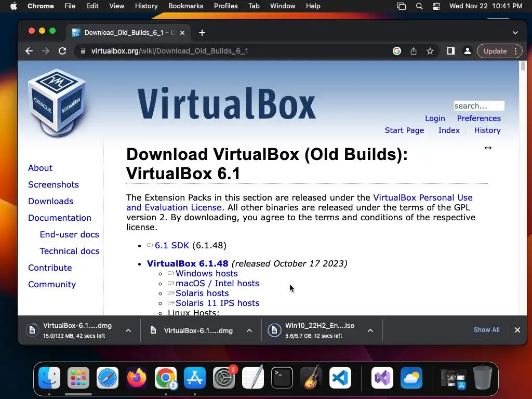Expand options for second VirtualBox dmg download

click(x=249, y=330)
